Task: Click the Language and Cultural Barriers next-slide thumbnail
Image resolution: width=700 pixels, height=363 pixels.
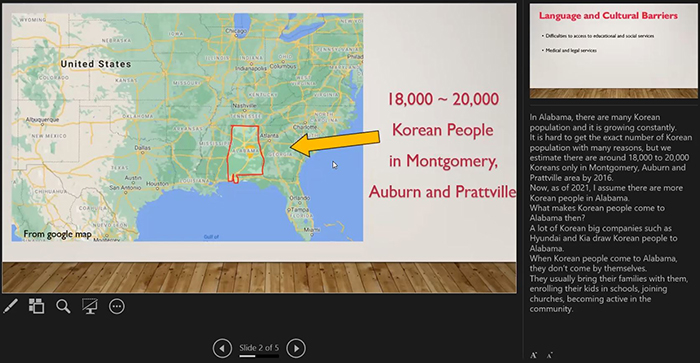Action: (613, 51)
